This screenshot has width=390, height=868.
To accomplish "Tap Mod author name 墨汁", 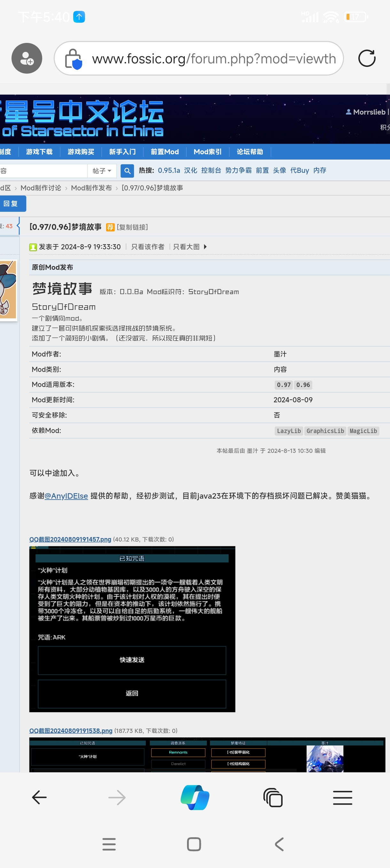I will click(x=280, y=354).
